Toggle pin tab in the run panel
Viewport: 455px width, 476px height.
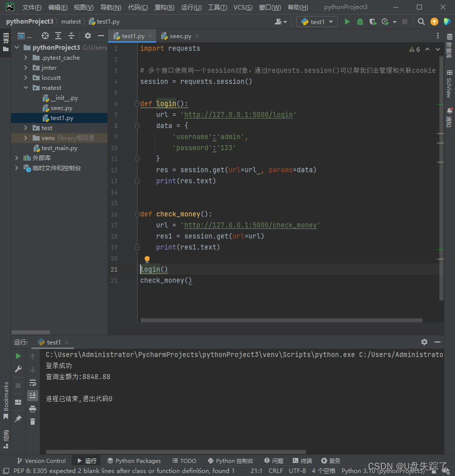18,418
